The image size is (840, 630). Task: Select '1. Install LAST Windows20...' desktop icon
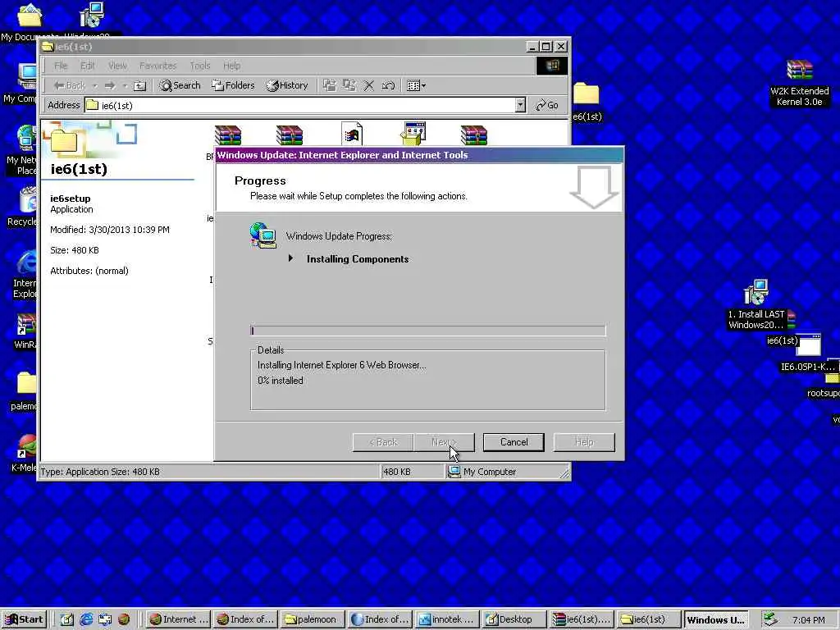(756, 304)
